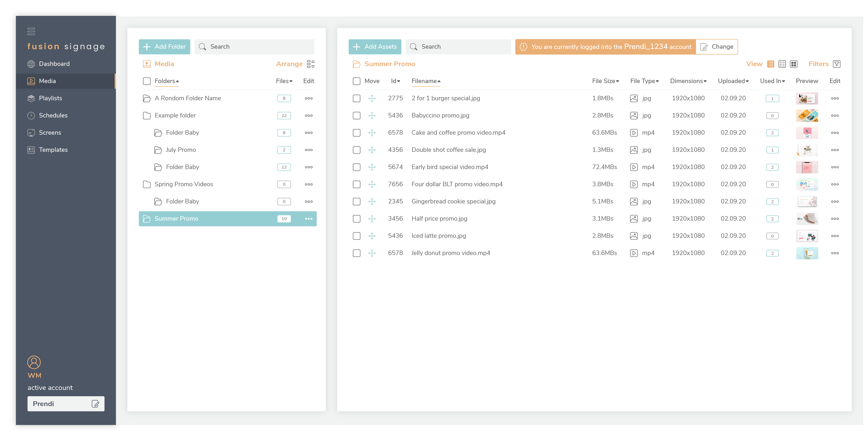Click the Add Assets button
Screen dimensions: 868x441
coord(375,47)
